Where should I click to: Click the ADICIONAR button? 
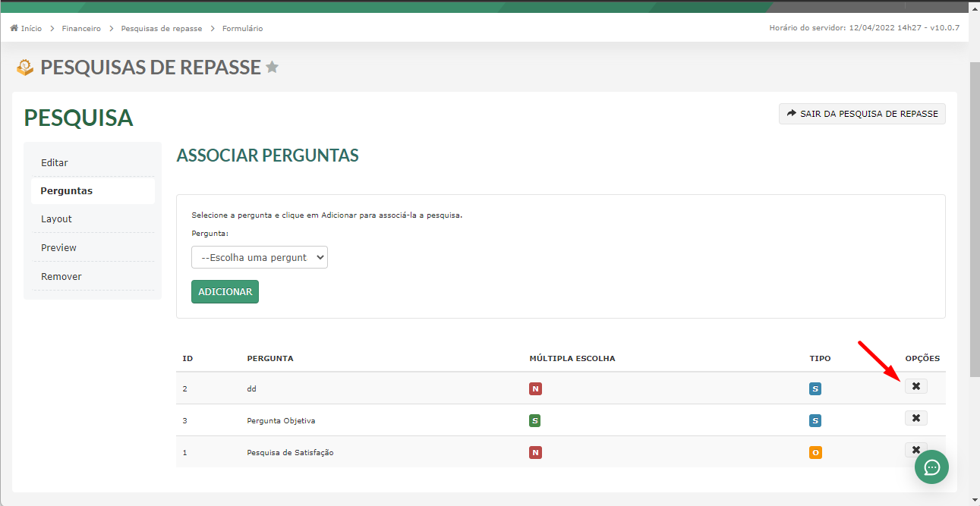225,292
